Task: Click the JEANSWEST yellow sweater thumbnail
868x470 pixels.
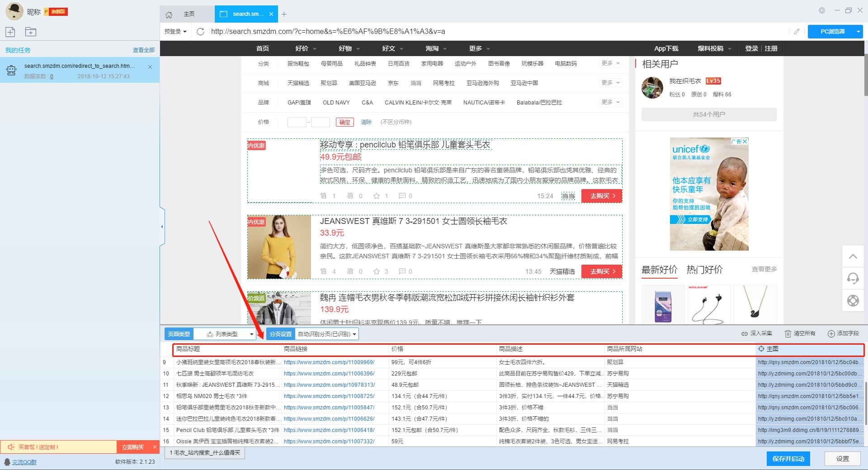Action: [x=279, y=247]
